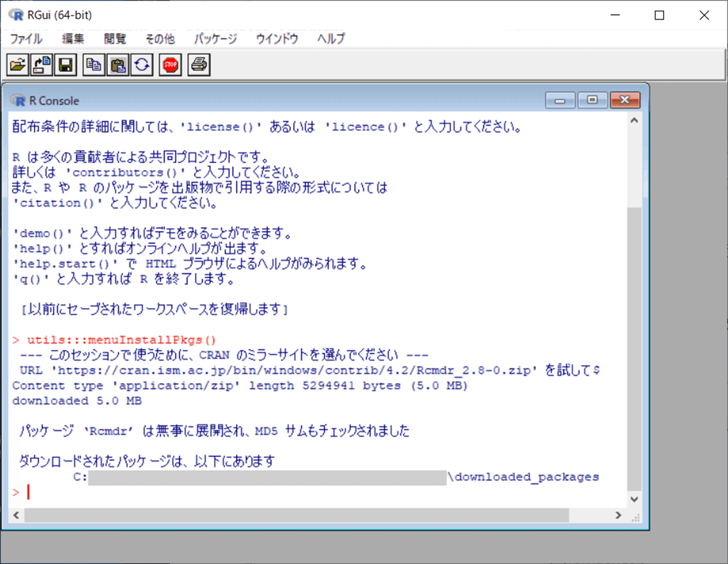Click the Copy toolbar icon

point(93,65)
